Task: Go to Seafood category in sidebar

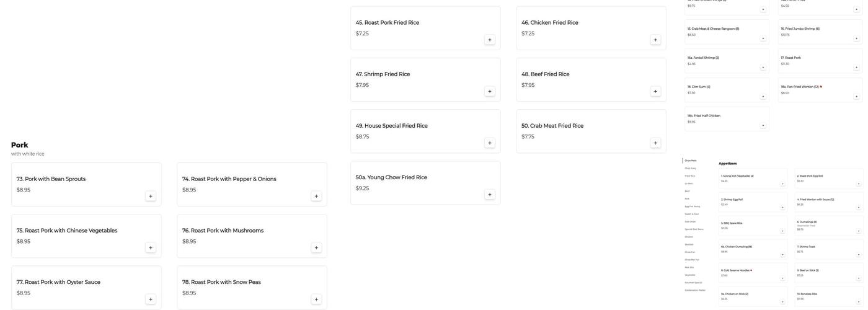Action: click(689, 244)
